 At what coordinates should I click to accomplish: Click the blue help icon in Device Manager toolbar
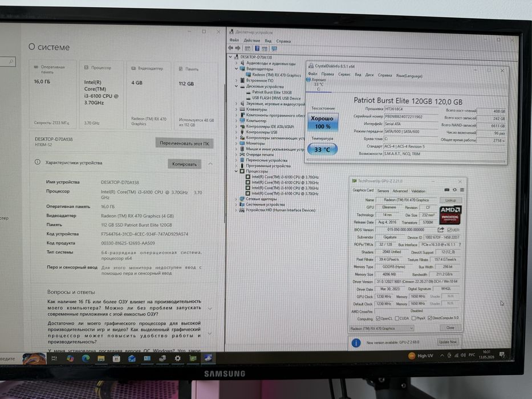click(x=257, y=48)
